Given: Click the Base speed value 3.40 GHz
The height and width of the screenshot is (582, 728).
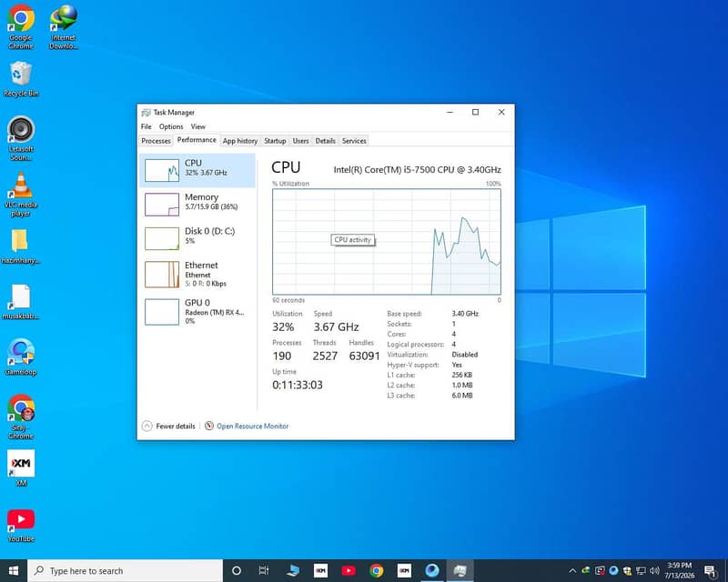Looking at the screenshot, I should tap(465, 314).
